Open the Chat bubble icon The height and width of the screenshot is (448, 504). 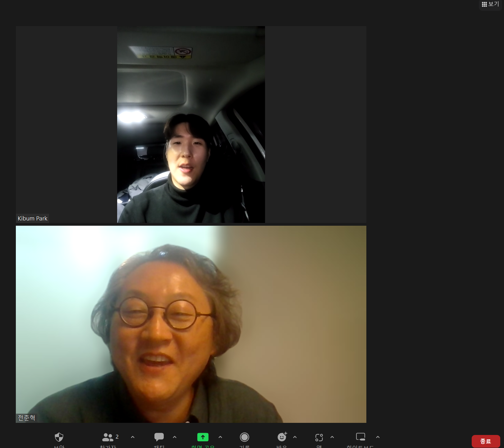(159, 437)
